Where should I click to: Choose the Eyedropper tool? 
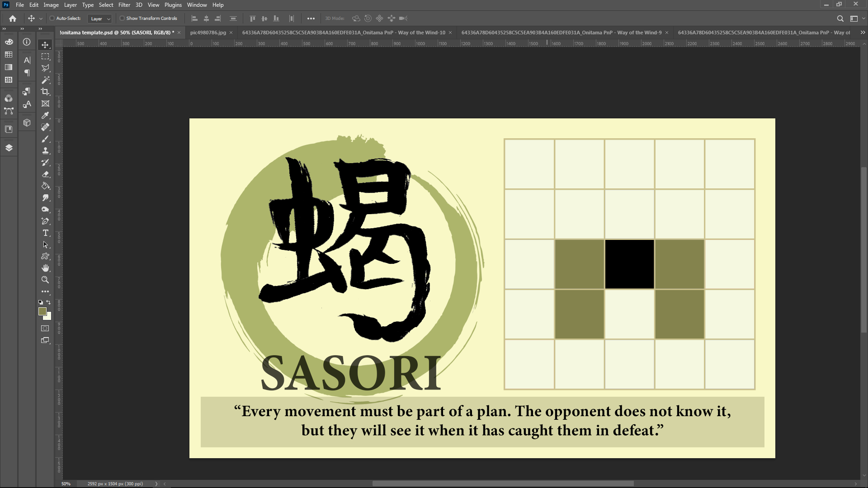tap(45, 115)
